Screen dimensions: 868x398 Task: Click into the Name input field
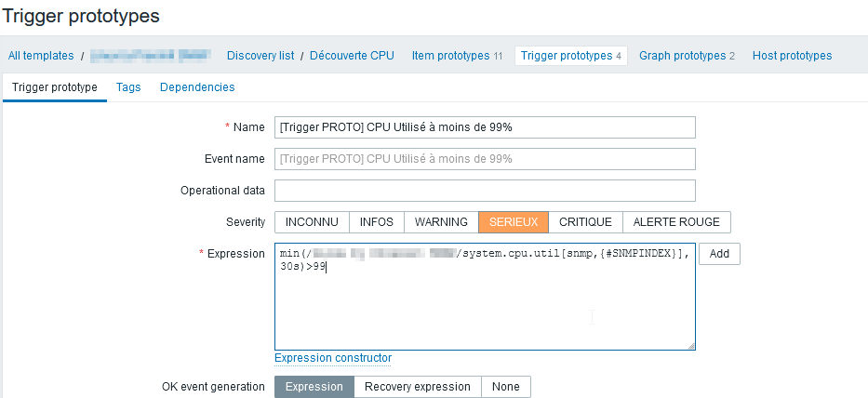coord(485,127)
